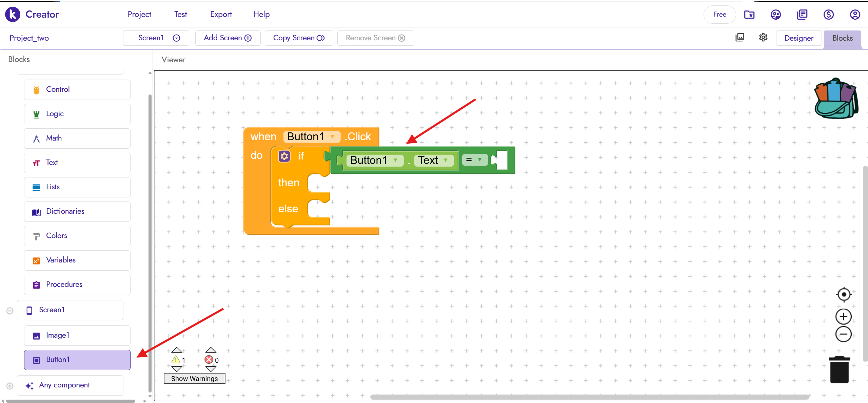
Task: Click the dollar sign pricing icon
Action: (x=828, y=15)
